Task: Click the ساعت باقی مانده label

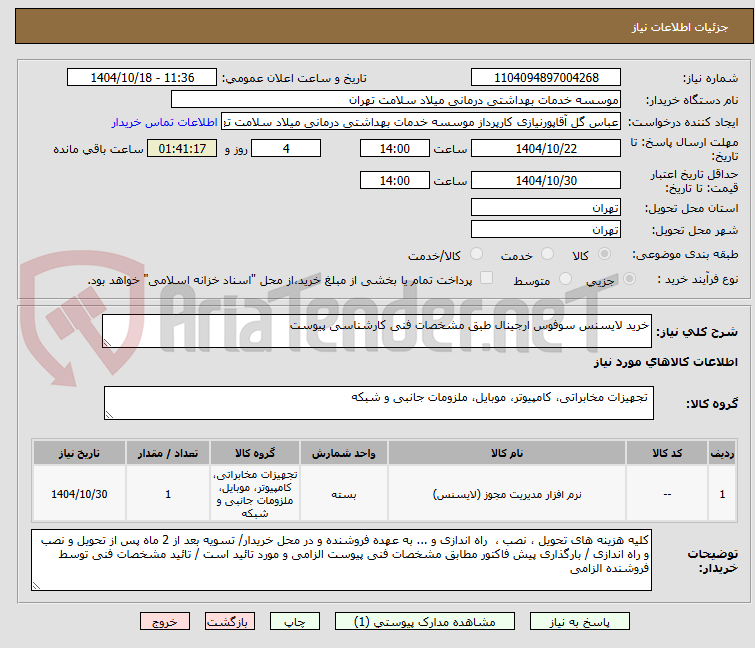Action: point(98,149)
